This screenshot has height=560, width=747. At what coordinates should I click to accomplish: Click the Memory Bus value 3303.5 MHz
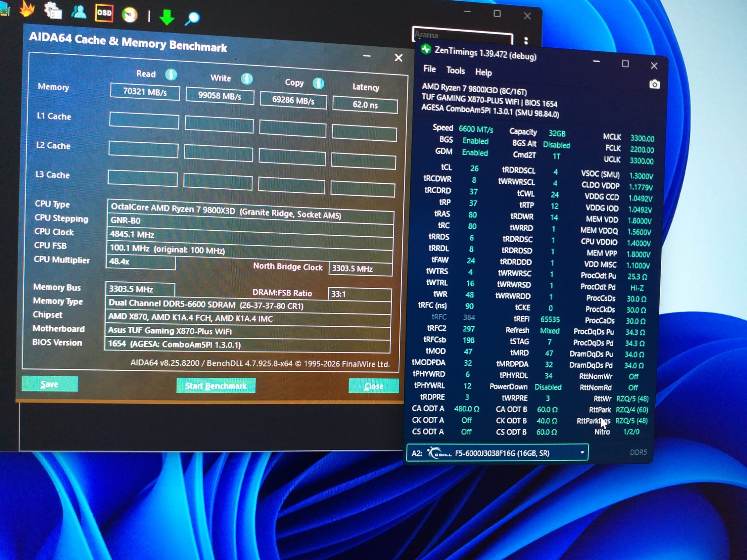(140, 289)
